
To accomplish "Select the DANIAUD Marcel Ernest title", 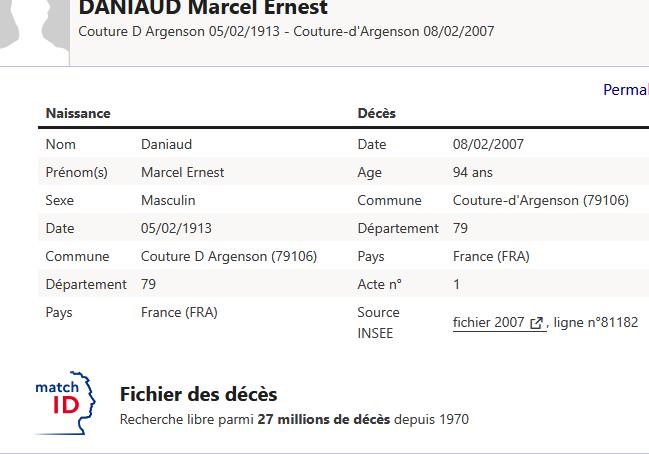I will [x=203, y=9].
